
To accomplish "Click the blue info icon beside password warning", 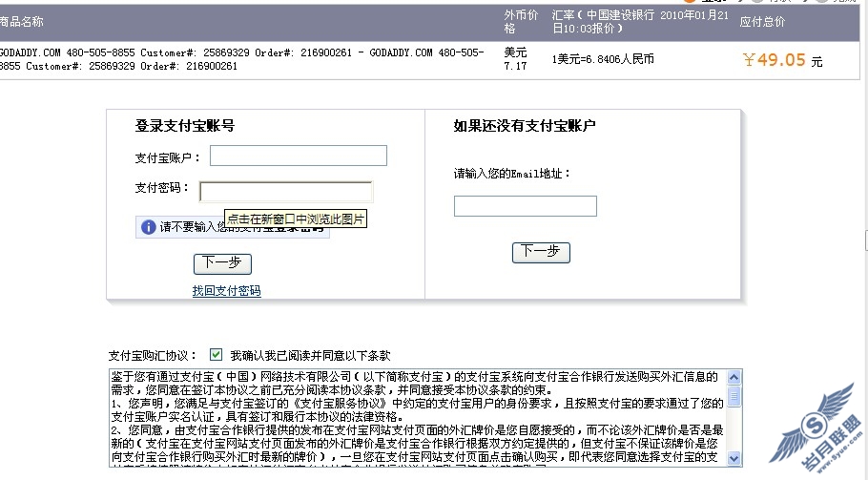I will [x=148, y=227].
